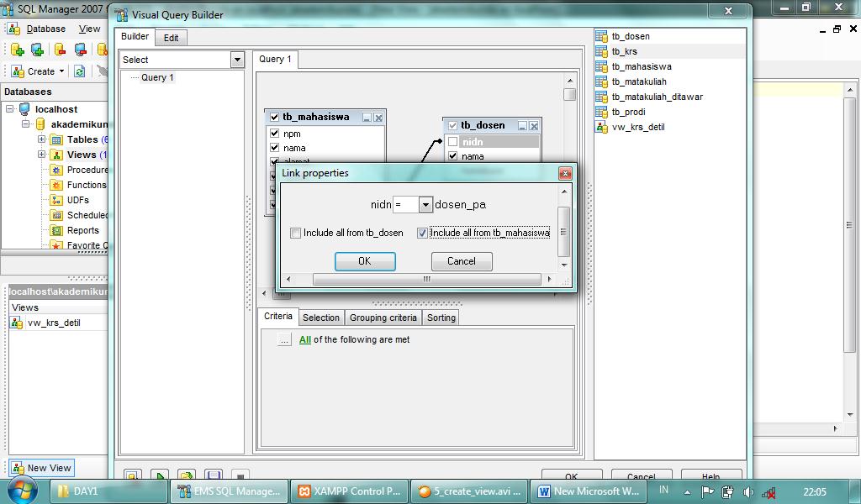Click the Unregister Host toolbar icon
This screenshot has width=861, height=504.
pos(80,50)
